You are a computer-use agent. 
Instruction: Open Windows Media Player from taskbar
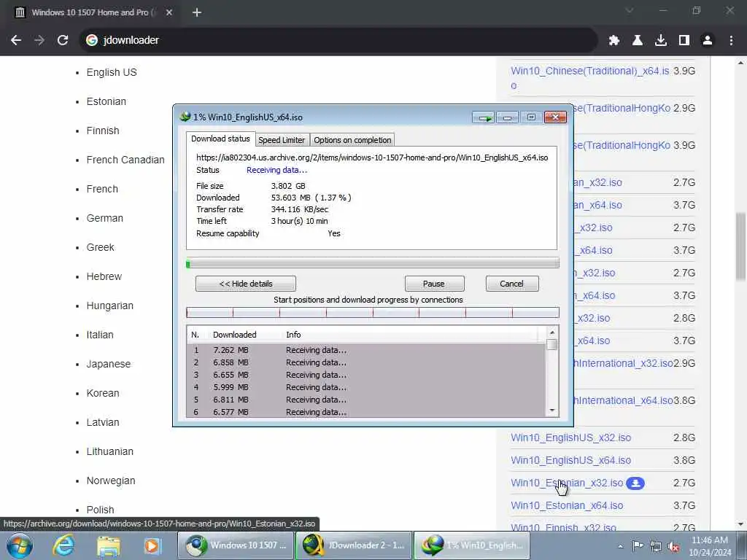(x=152, y=545)
